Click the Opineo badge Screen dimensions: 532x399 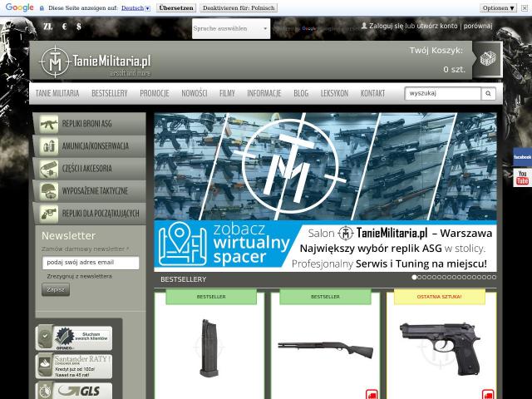[74, 338]
